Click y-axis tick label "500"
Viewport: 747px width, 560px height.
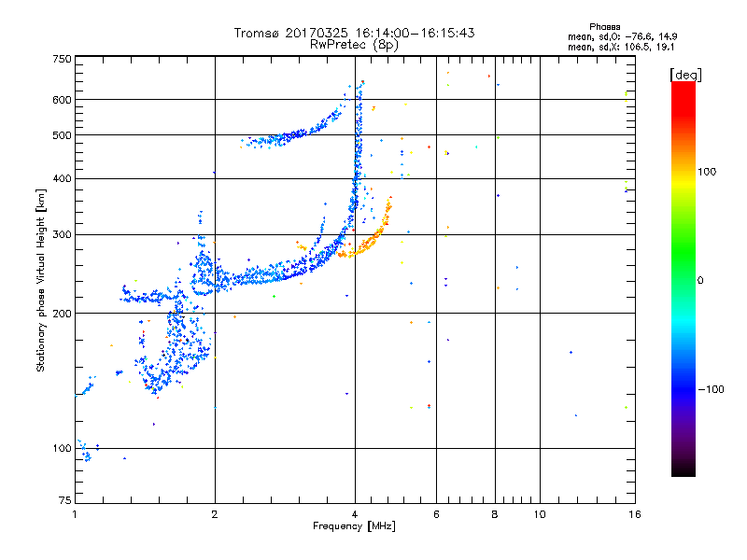click(62, 135)
